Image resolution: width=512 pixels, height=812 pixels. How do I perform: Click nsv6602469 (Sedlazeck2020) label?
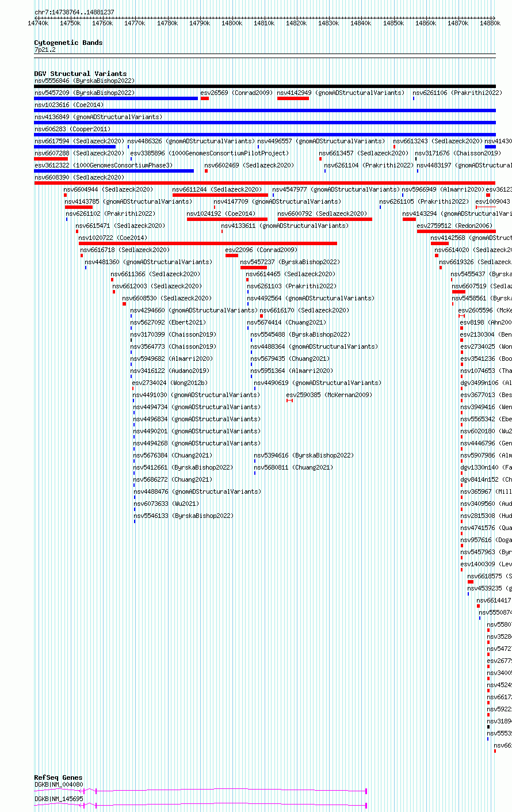coord(249,165)
